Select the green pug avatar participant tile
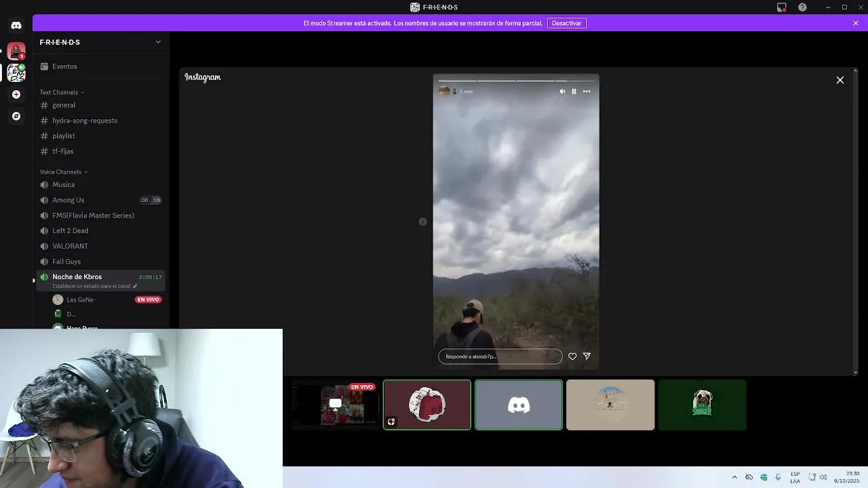The height and width of the screenshot is (488, 868). tap(703, 405)
